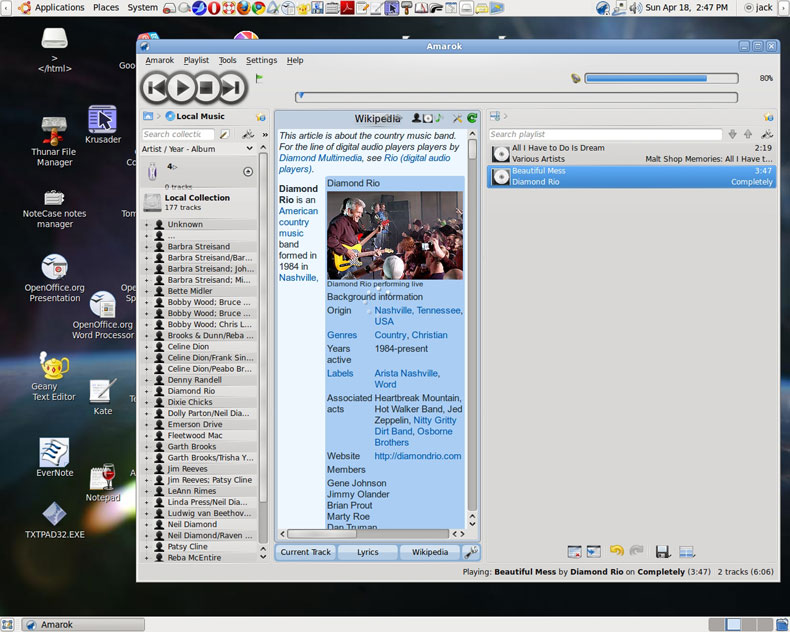Click the green flag bookmark icon
790x632 pixels.
259,78
